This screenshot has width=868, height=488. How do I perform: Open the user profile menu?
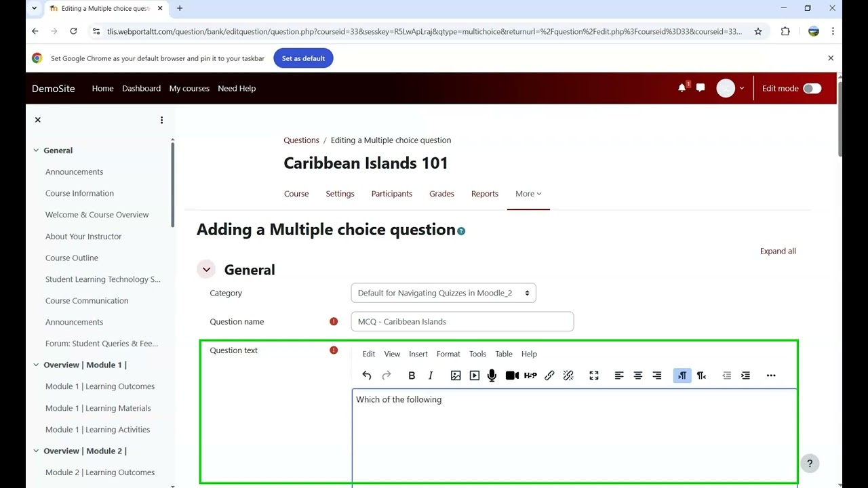(x=731, y=88)
